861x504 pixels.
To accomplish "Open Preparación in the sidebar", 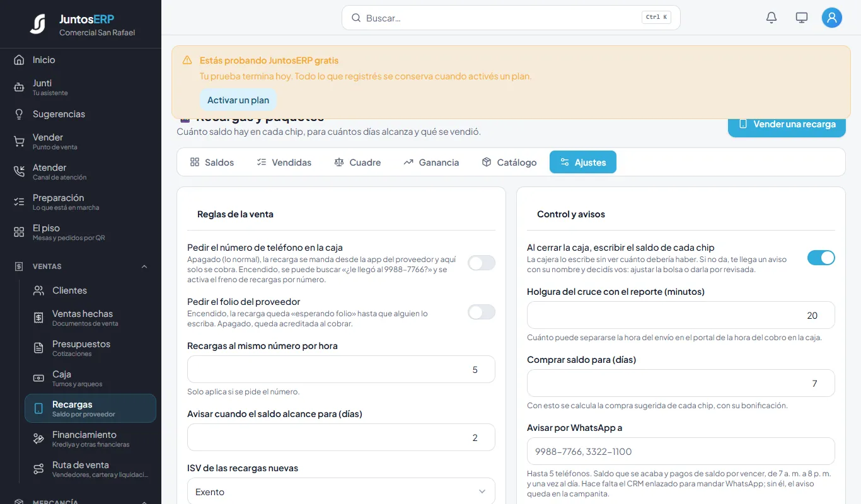I will (x=81, y=202).
